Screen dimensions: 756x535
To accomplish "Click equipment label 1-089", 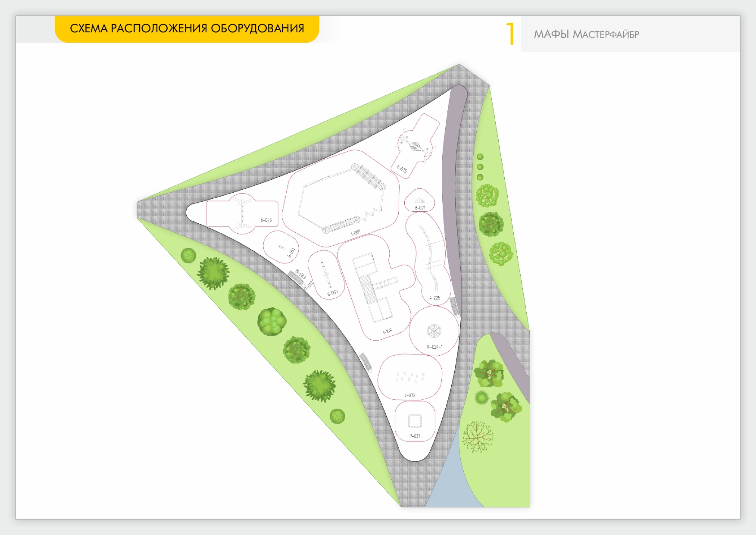I will coord(356,233).
